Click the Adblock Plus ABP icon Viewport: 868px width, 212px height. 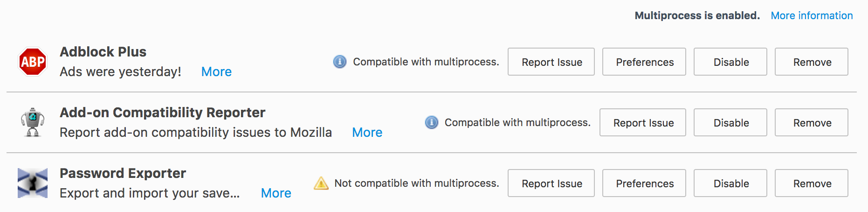(x=33, y=62)
